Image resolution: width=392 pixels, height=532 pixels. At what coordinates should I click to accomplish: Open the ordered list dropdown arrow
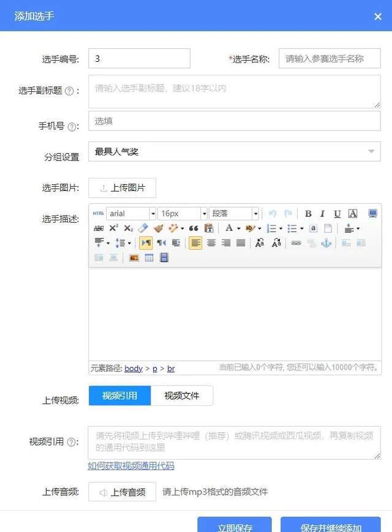[281, 228]
